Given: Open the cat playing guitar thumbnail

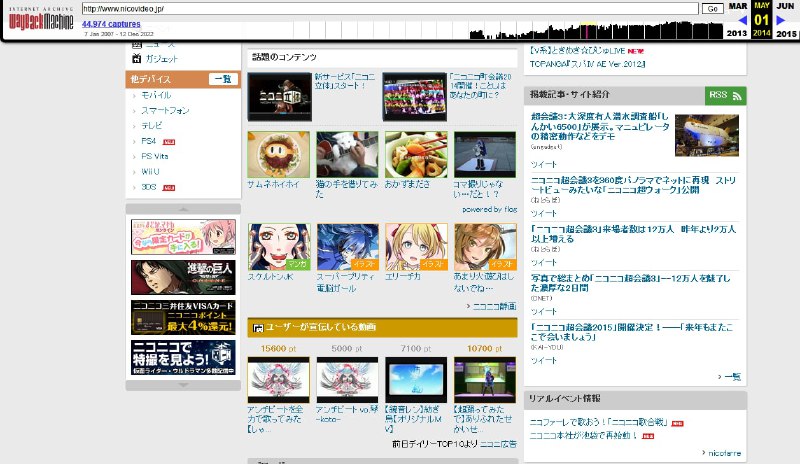Looking at the screenshot, I should [347, 154].
